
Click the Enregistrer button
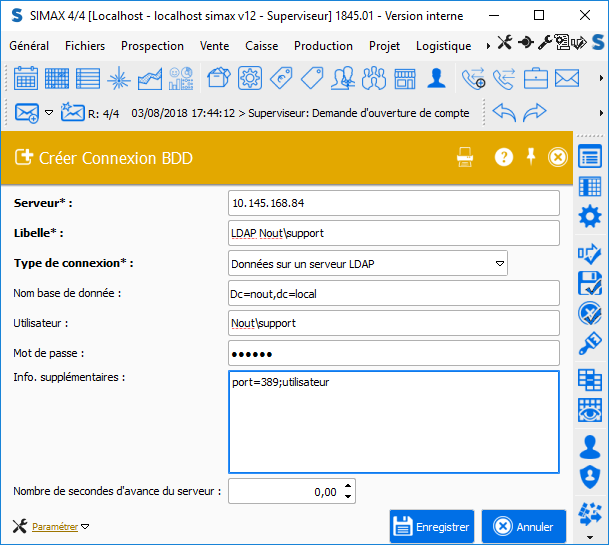[431, 526]
